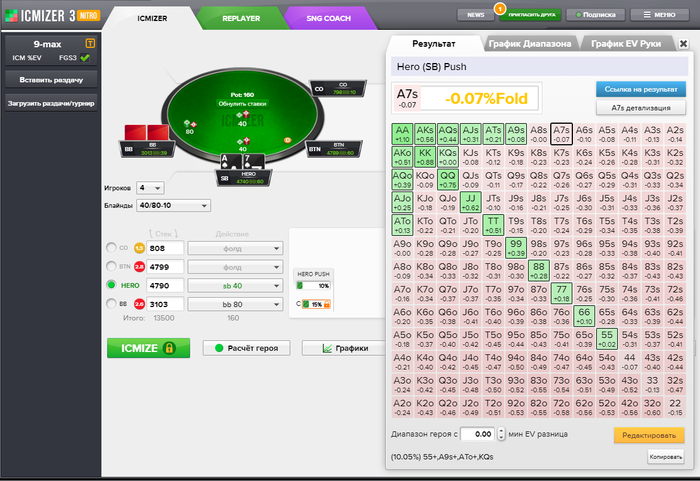Click Обнулить ставки on the table

(x=242, y=104)
